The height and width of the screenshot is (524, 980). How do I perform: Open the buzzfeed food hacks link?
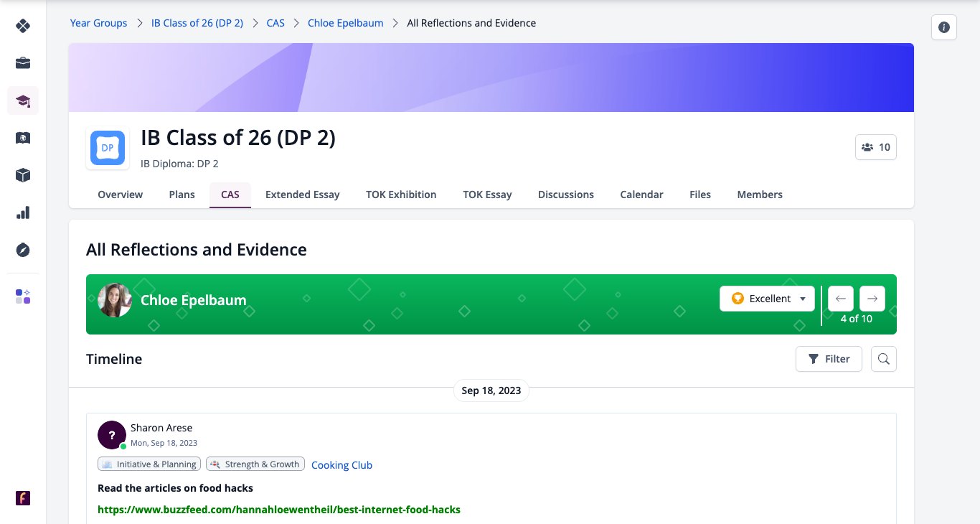click(x=279, y=510)
